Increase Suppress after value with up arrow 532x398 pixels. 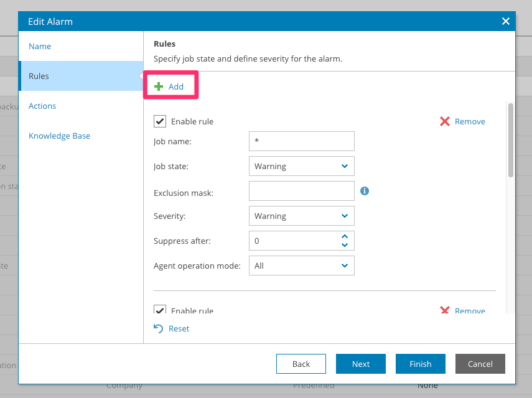[x=345, y=236]
